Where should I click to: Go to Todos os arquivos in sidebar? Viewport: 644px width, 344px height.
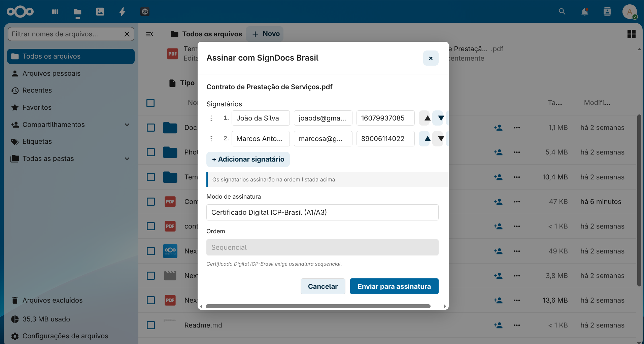(71, 56)
